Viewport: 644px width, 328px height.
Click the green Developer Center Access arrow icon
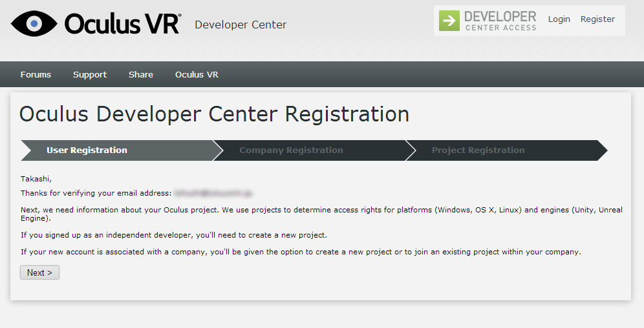pyautogui.click(x=449, y=21)
